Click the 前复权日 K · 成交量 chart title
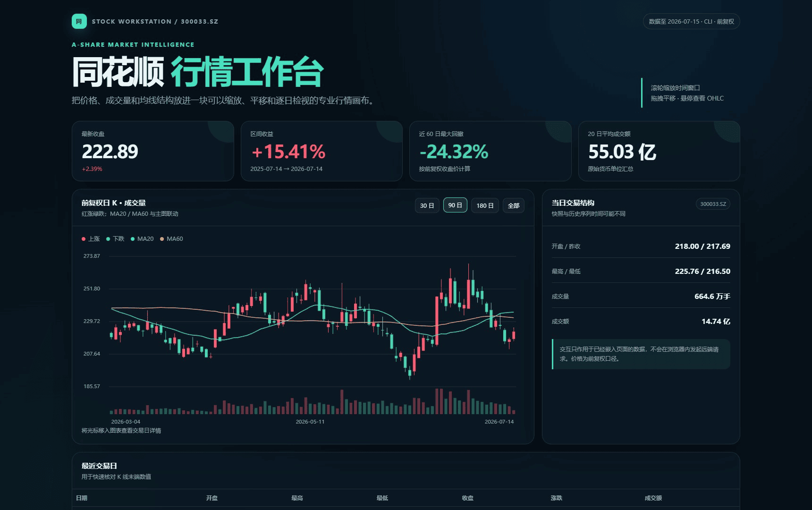Screen dimensions: 812x510 tap(114, 203)
